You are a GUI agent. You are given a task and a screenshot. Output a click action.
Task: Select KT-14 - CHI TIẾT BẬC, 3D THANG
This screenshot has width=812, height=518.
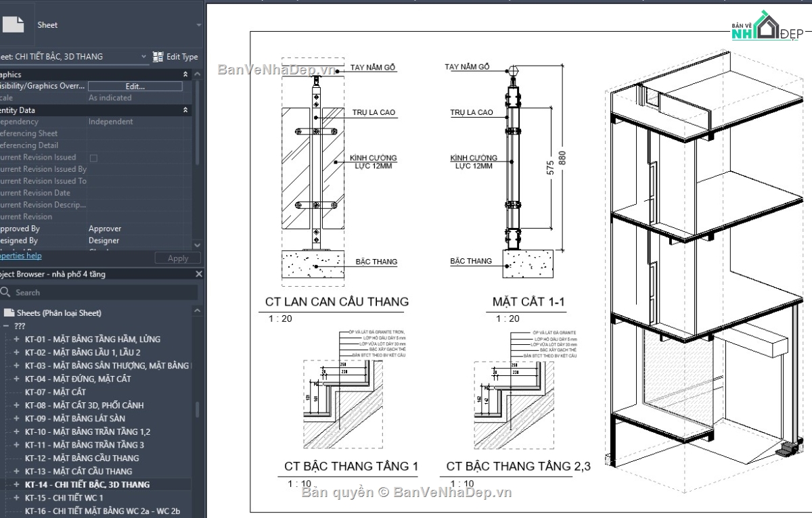[87, 484]
